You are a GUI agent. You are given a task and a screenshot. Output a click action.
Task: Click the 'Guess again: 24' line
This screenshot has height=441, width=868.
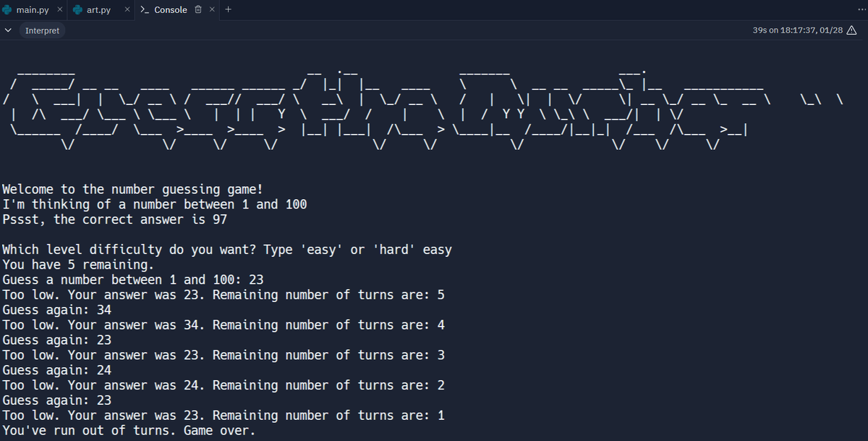pyautogui.click(x=57, y=370)
